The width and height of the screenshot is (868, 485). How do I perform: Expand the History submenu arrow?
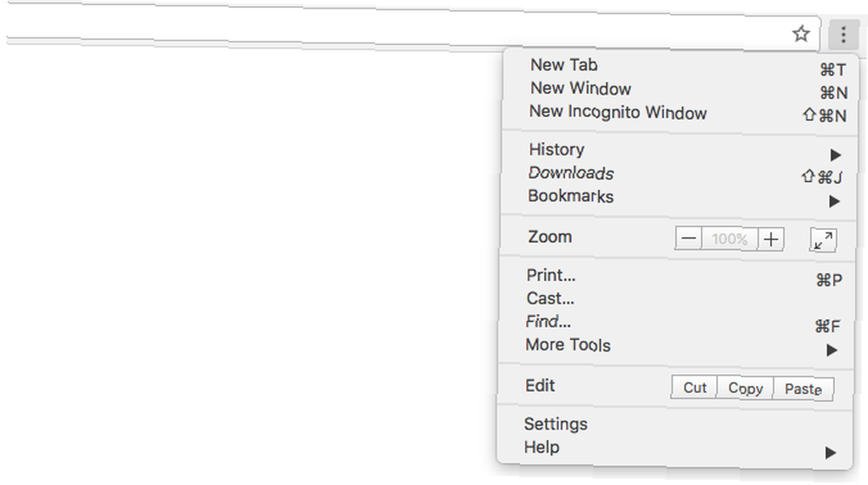(835, 154)
